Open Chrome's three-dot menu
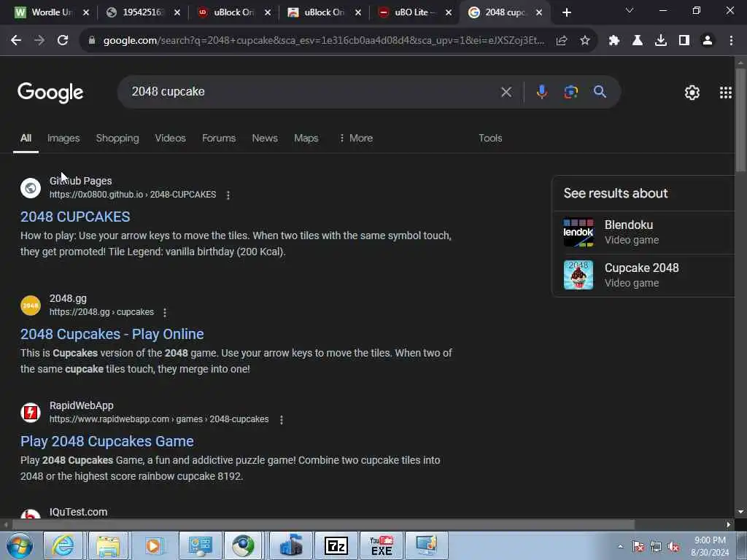747x560 pixels. 731,41
